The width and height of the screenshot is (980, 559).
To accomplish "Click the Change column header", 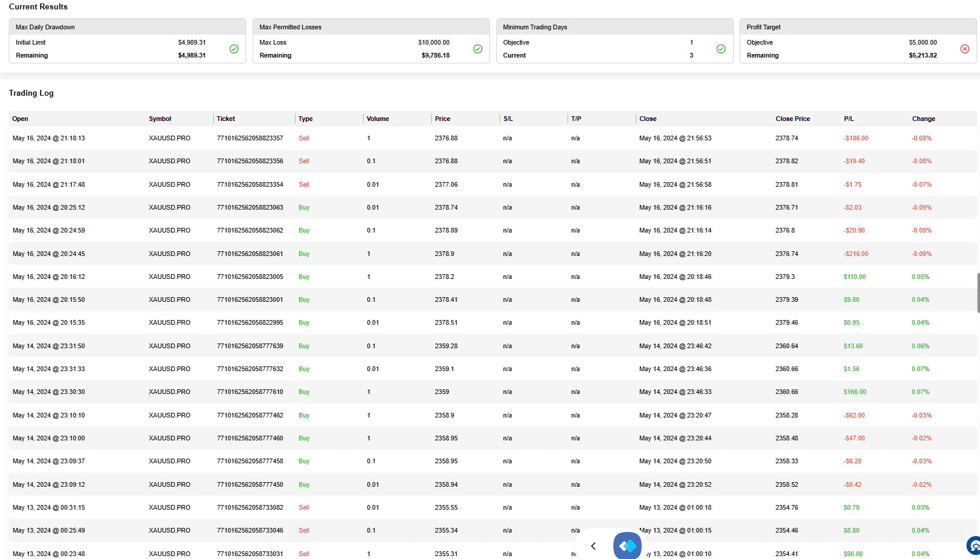I will [924, 119].
